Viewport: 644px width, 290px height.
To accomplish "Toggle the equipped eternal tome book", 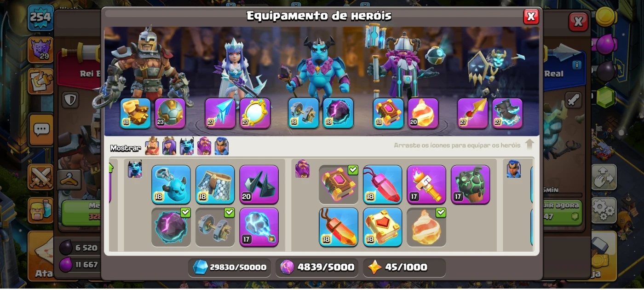I will click(x=339, y=185).
